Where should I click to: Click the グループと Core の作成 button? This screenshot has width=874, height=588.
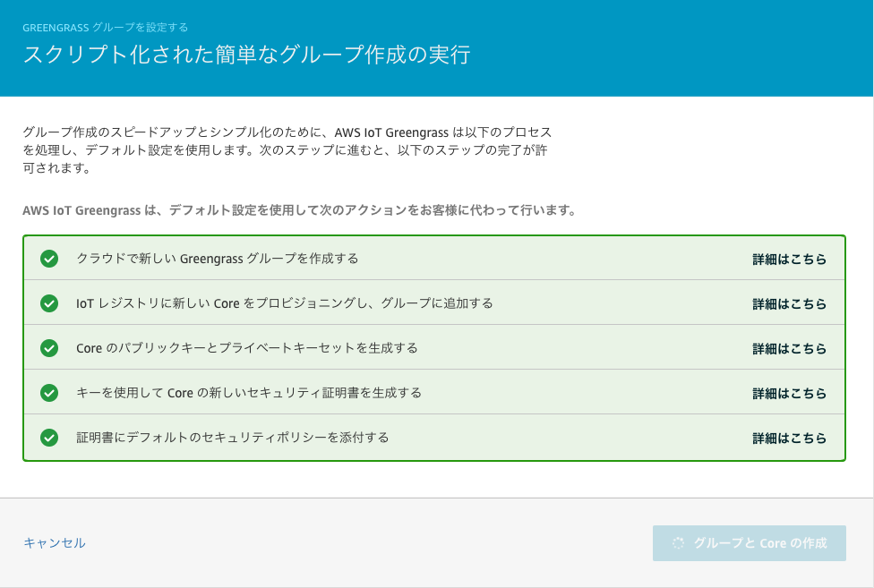[750, 543]
